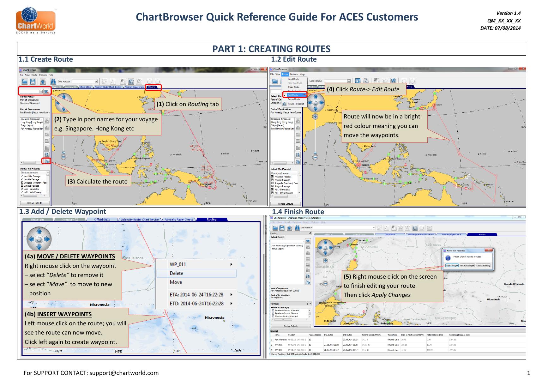Select Tokyo [Japan] in Finish Route port list
Screen dimensions: 554x392
(278, 249)
